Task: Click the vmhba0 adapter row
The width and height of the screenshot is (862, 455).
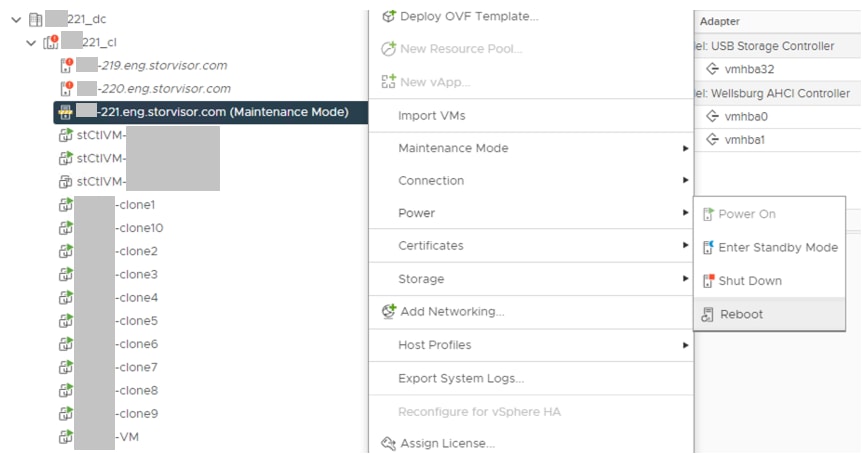Action: coord(745,116)
